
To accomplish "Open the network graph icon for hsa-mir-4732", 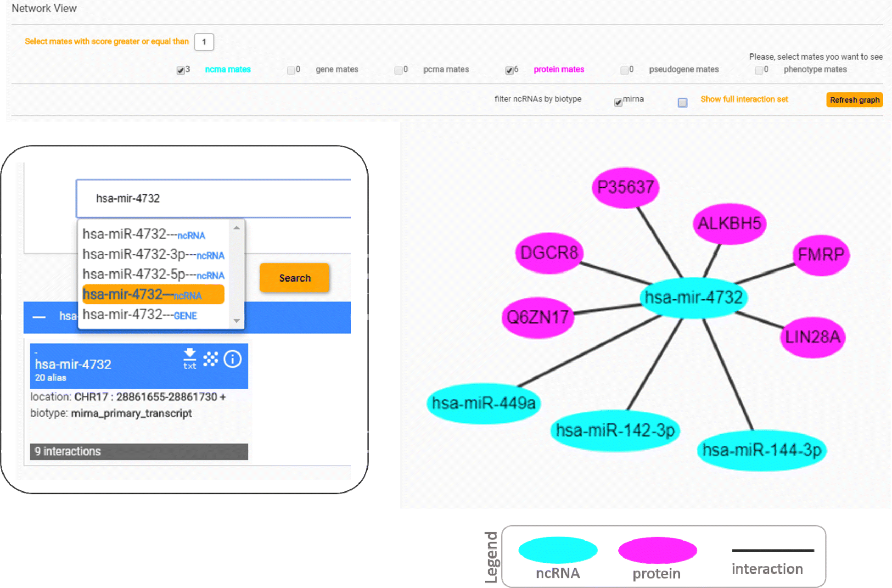I will pyautogui.click(x=211, y=359).
